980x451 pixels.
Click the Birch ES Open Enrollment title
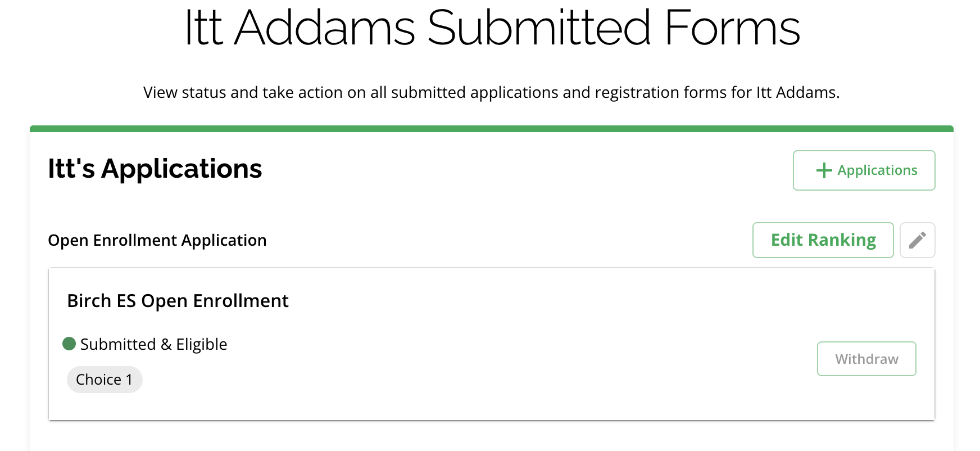point(178,301)
